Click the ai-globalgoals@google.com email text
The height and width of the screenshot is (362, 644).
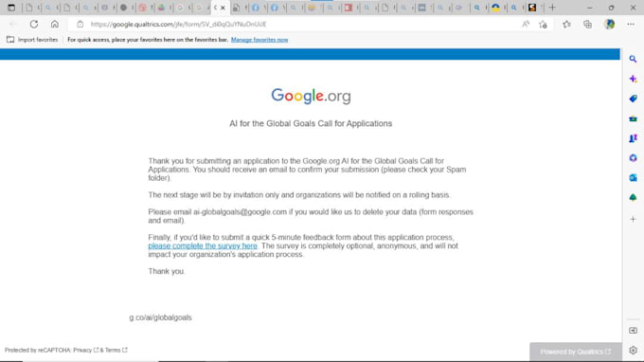[240, 212]
